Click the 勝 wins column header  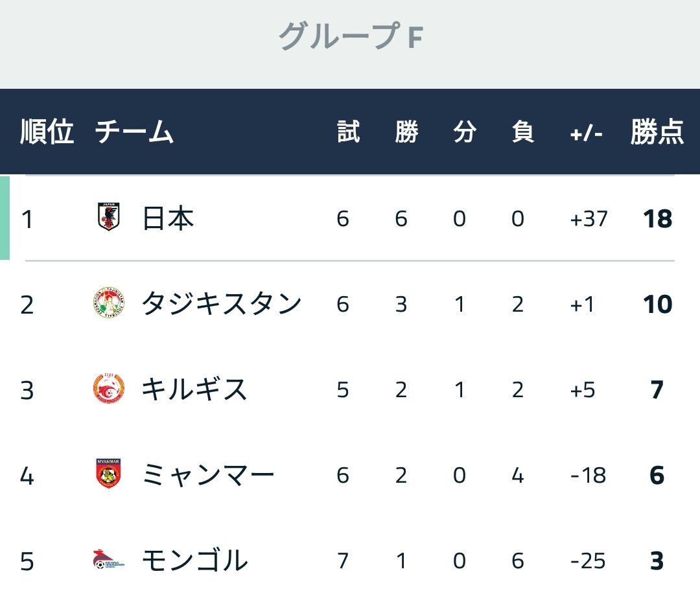[406, 132]
